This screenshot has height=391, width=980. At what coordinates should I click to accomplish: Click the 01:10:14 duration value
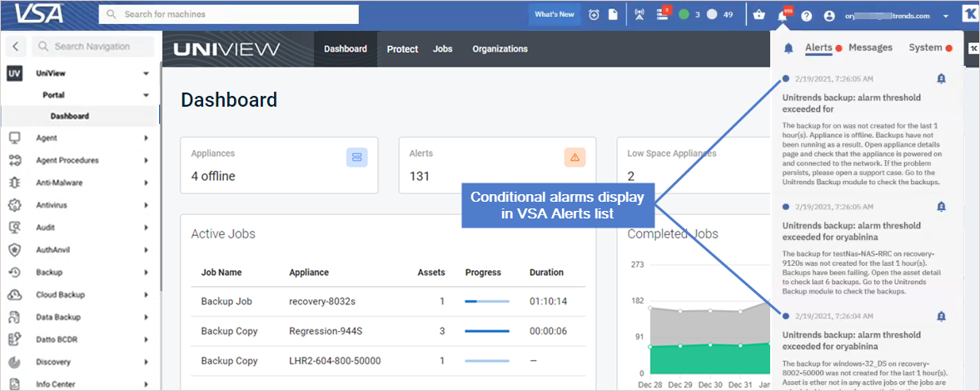tap(548, 302)
